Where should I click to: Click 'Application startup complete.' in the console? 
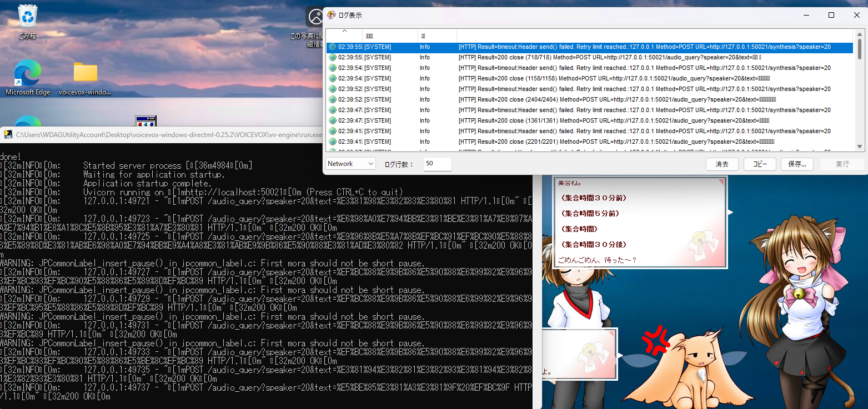pos(147,183)
